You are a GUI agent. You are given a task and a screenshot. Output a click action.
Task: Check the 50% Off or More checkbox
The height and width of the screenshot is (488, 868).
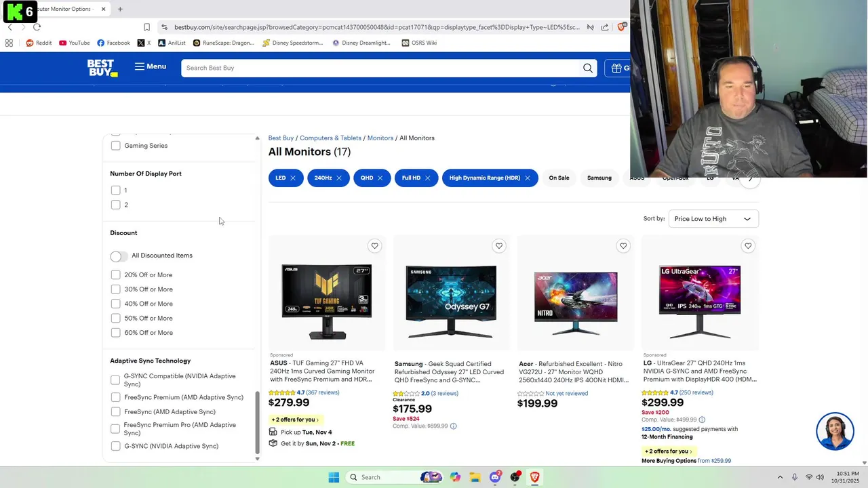pos(115,319)
